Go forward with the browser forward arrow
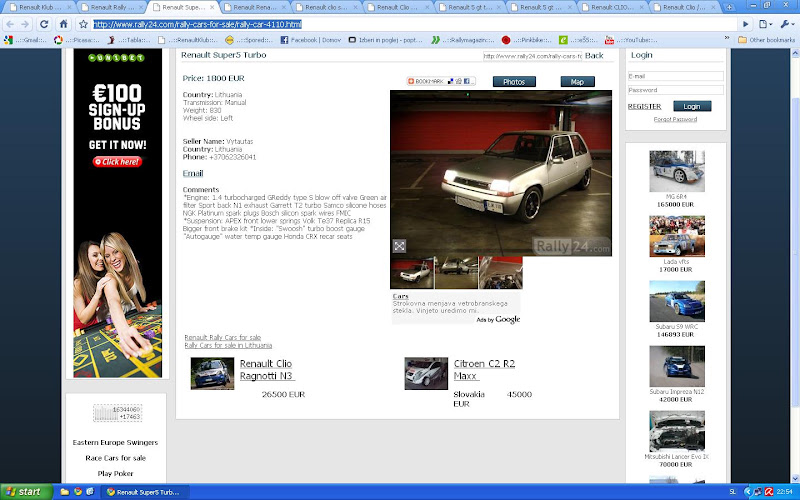The width and height of the screenshot is (800, 500). tap(26, 24)
